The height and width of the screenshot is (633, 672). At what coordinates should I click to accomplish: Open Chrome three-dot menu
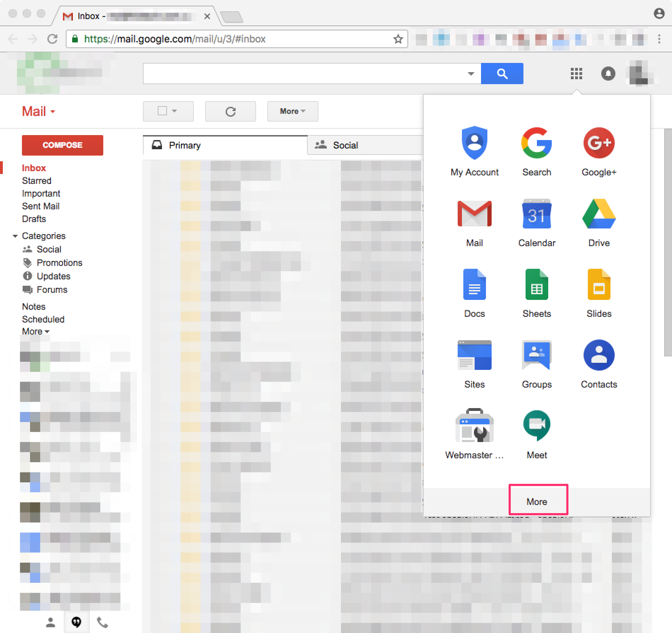(659, 39)
